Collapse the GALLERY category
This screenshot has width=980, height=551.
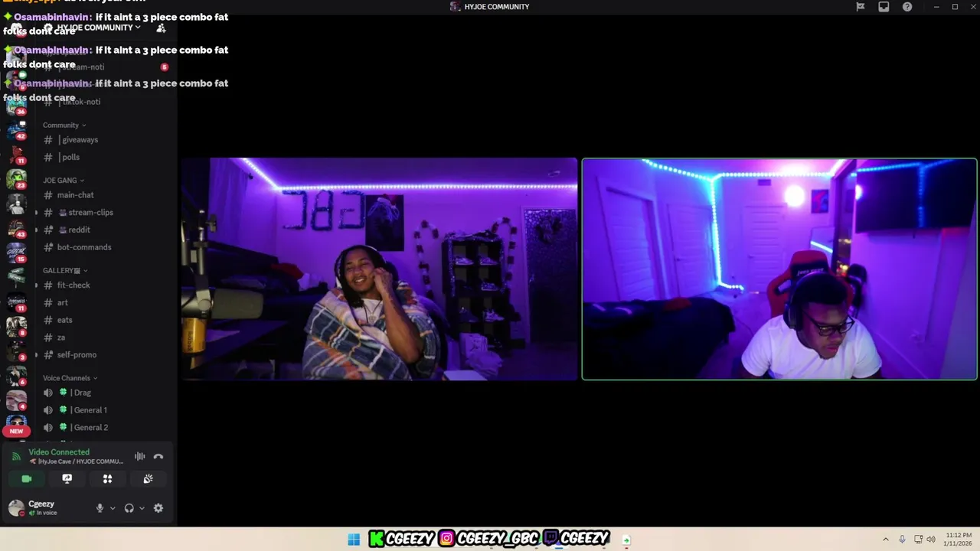click(65, 271)
